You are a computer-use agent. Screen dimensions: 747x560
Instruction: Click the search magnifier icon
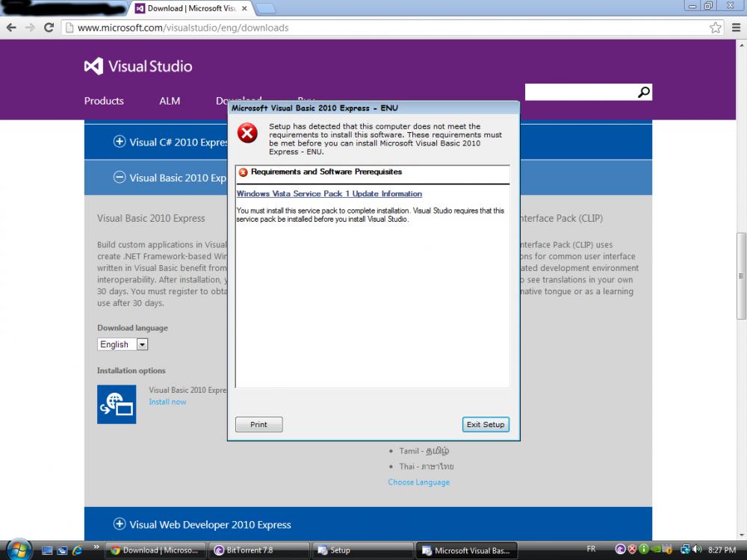click(644, 93)
